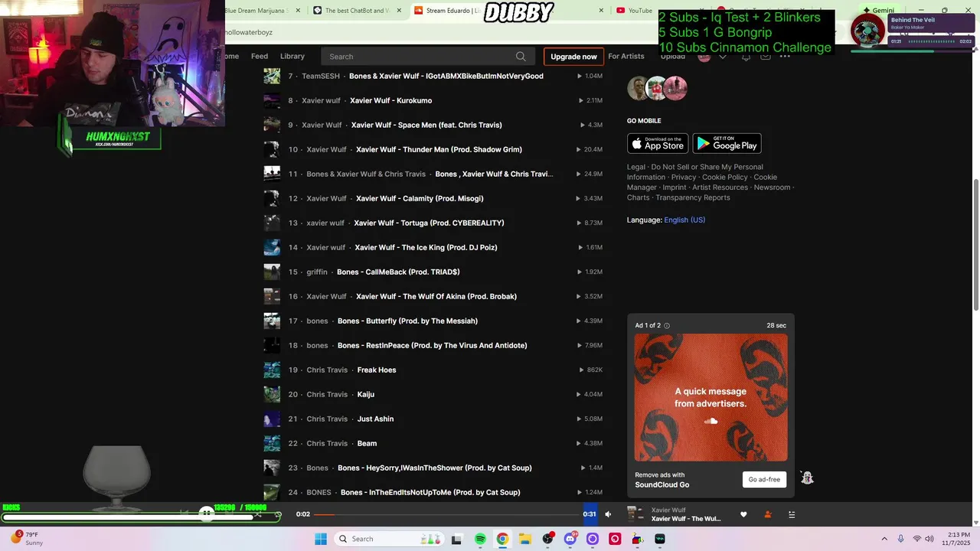The image size is (980, 551).
Task: Open the weather widget showing 79°F Sunny
Action: point(26,539)
